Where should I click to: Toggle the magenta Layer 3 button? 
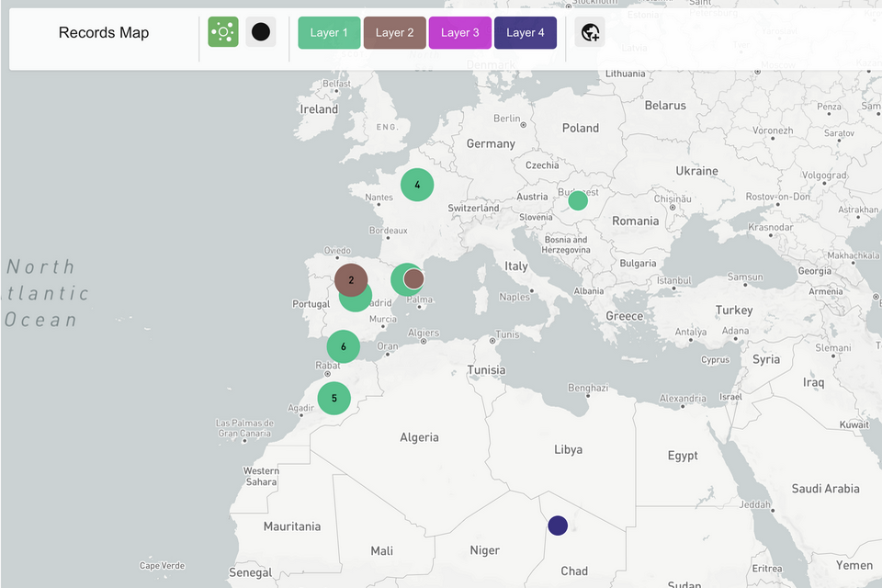(x=460, y=33)
